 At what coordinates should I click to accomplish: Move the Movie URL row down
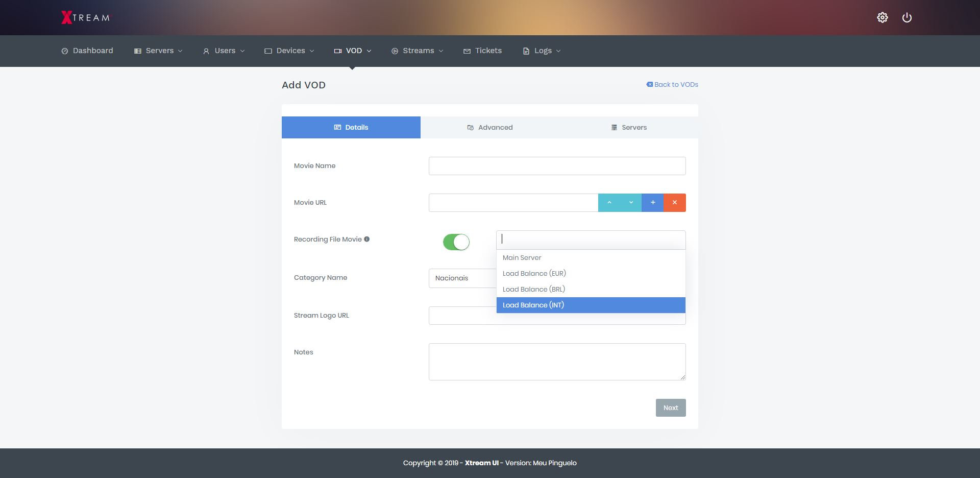631,203
